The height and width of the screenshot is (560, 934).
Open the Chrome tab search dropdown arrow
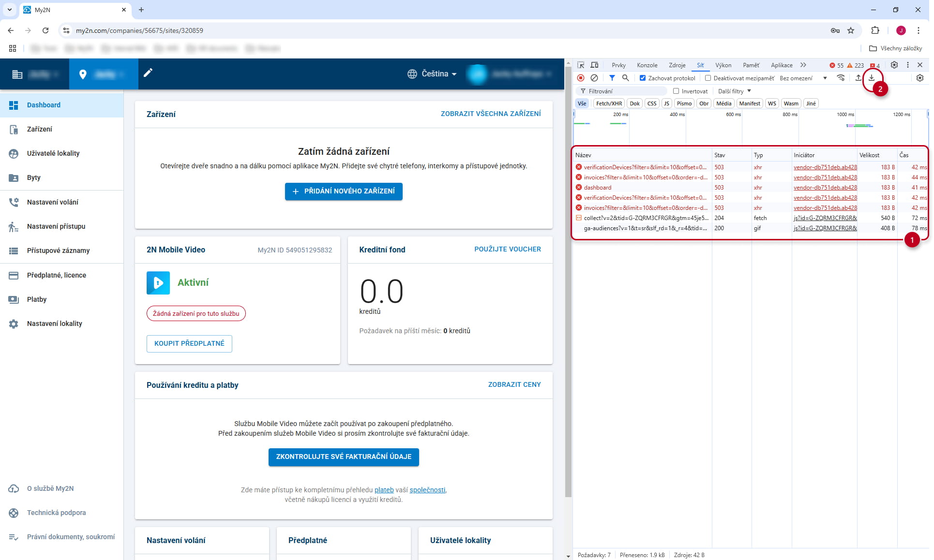click(10, 10)
